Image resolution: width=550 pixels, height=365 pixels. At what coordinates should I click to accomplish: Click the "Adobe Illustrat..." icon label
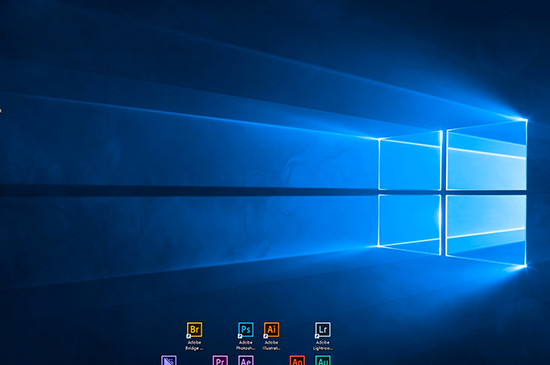[x=271, y=345]
